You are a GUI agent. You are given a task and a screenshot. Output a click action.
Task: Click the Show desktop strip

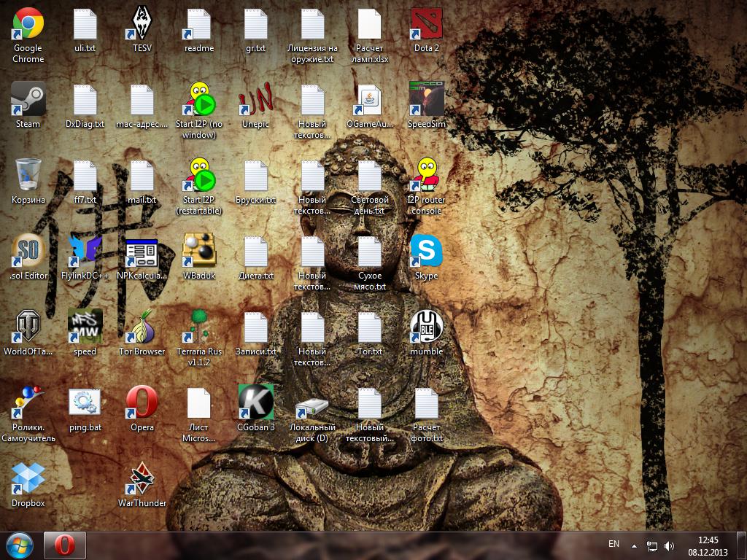(x=743, y=545)
